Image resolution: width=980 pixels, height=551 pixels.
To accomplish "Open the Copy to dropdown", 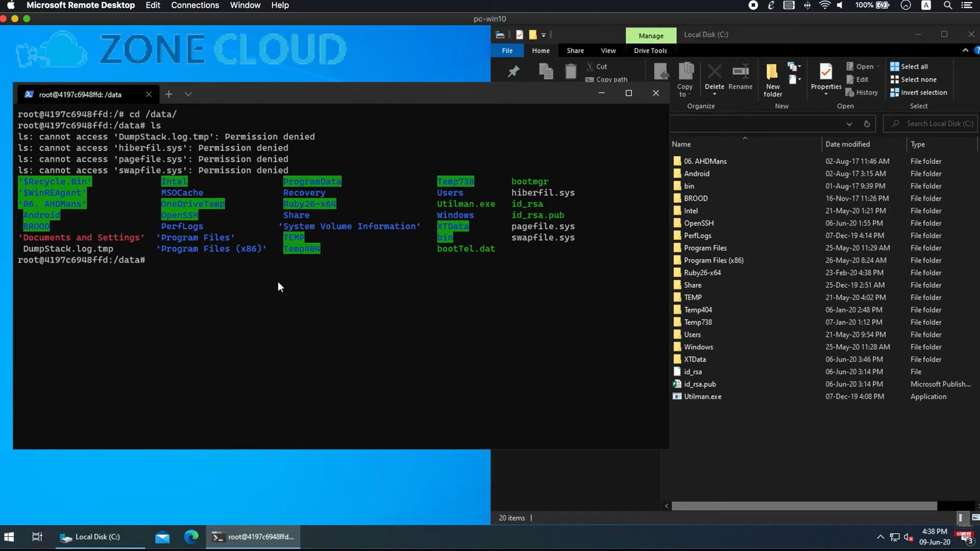I will pyautogui.click(x=685, y=79).
